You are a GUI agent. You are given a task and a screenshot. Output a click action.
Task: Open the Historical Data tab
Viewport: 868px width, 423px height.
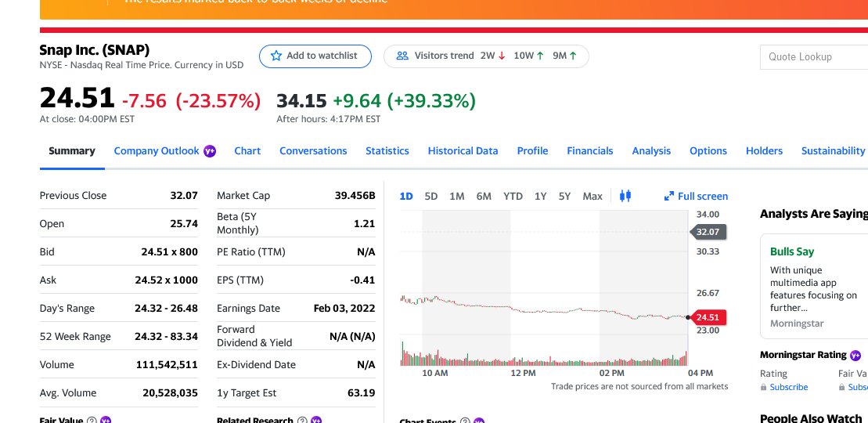(463, 151)
